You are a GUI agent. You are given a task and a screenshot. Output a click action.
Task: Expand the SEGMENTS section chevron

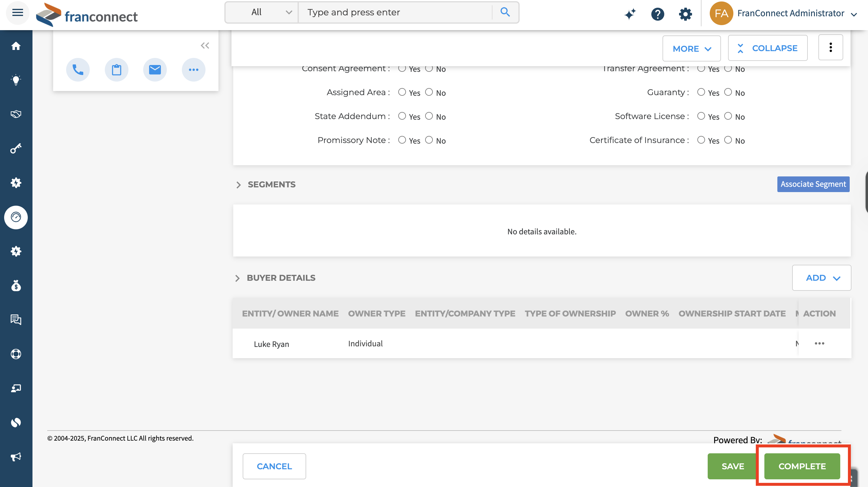239,185
